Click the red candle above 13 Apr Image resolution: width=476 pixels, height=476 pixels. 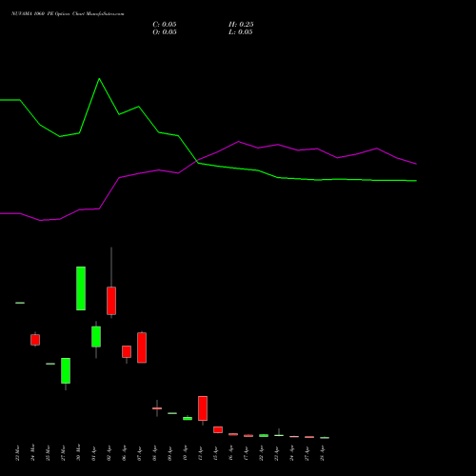pos(203,408)
